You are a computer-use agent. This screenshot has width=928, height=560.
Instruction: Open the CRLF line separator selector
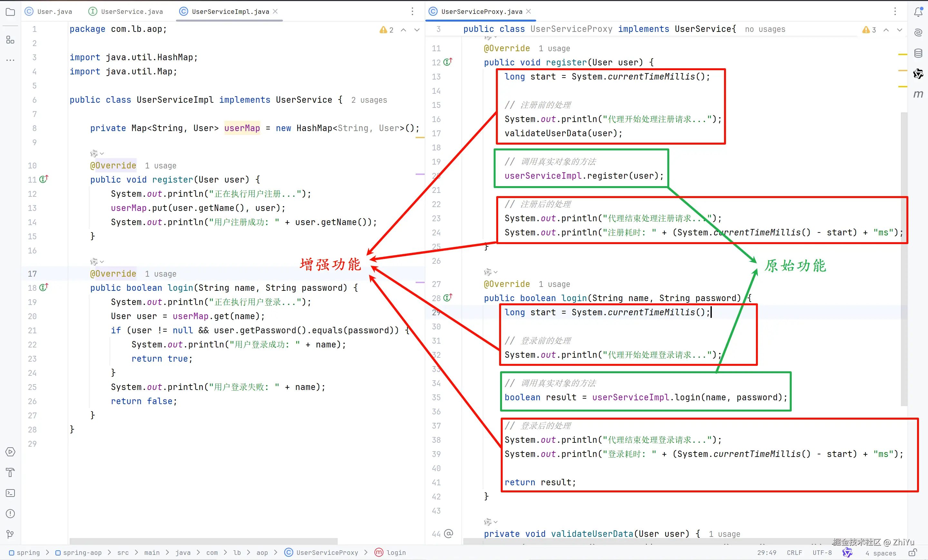point(794,553)
